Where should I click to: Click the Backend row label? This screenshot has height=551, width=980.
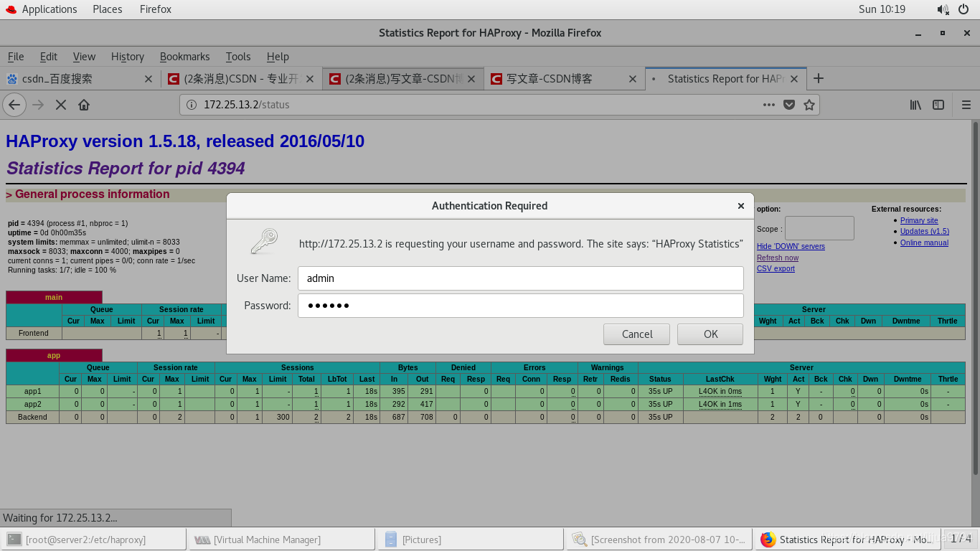(x=33, y=418)
